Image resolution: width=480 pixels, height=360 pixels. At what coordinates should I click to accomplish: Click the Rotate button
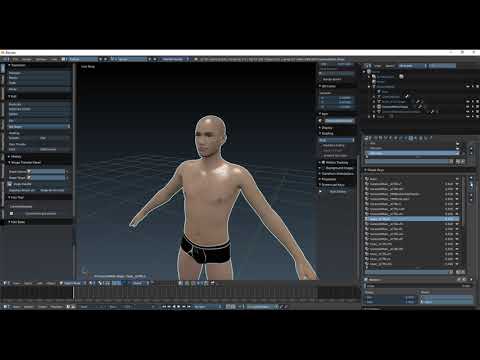click(x=39, y=78)
